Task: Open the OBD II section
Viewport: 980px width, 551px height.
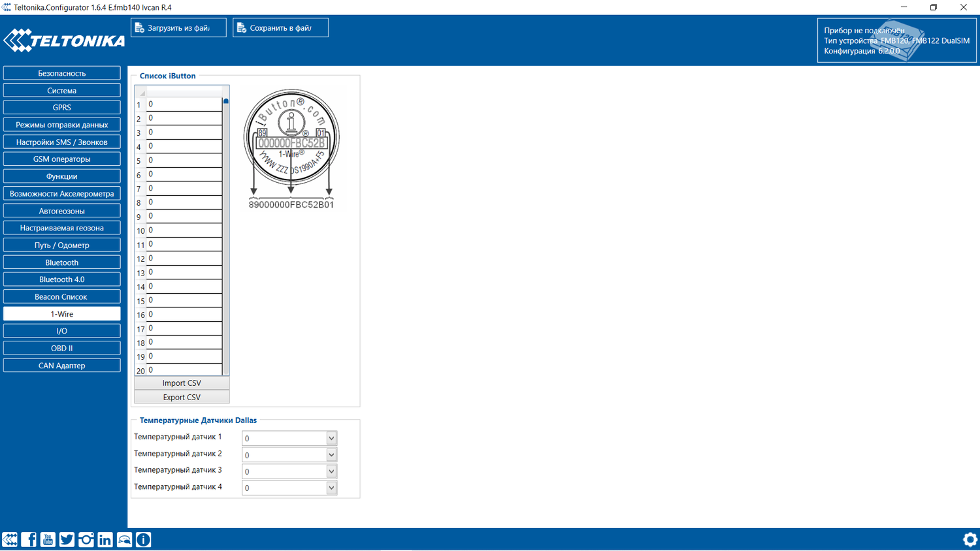Action: pyautogui.click(x=62, y=348)
